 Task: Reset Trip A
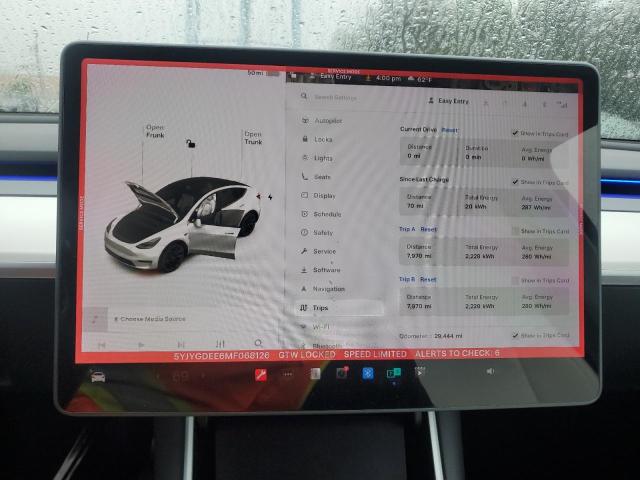(x=428, y=229)
